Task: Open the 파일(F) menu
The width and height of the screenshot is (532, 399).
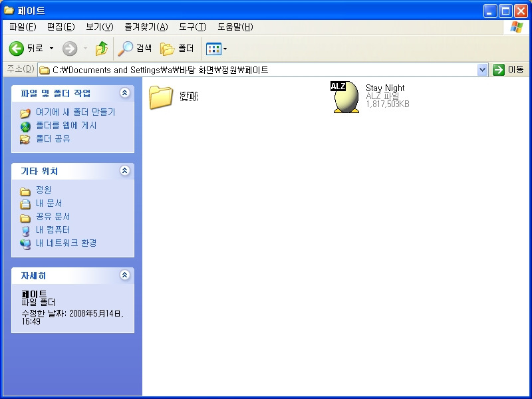Action: pyautogui.click(x=23, y=27)
